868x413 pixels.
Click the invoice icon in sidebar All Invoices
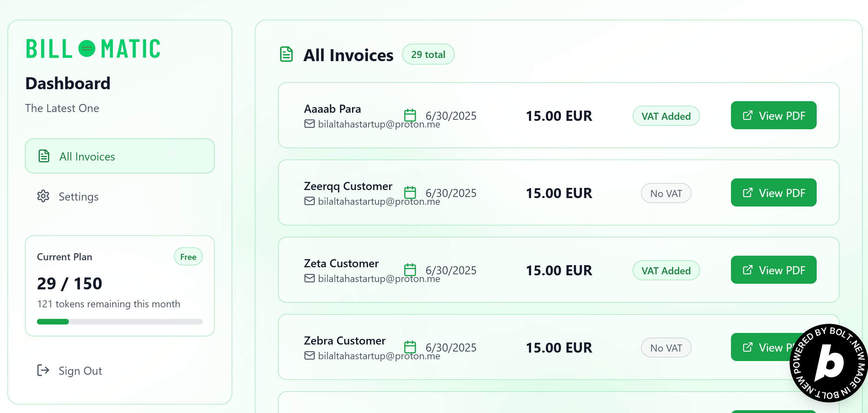(x=44, y=156)
